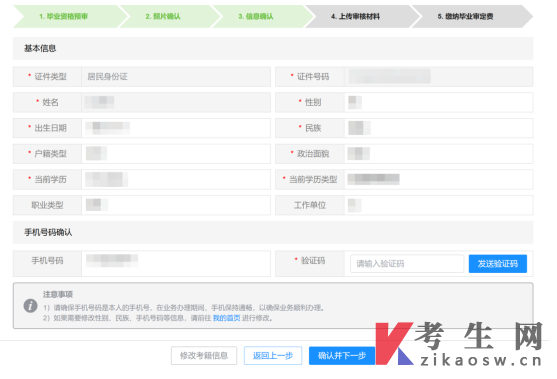
Task: Click 返回上一步 to go back
Action: click(273, 356)
